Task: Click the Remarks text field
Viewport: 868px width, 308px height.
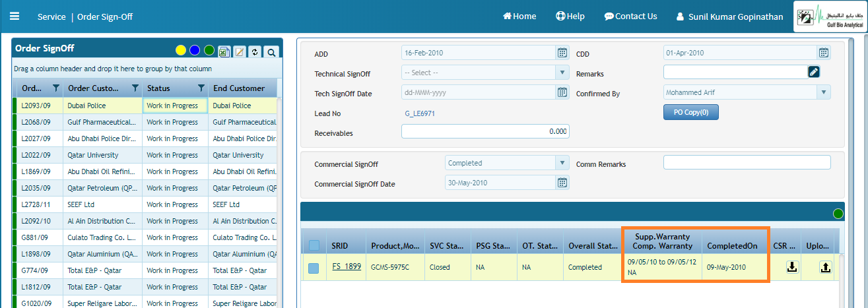Action: [x=735, y=72]
